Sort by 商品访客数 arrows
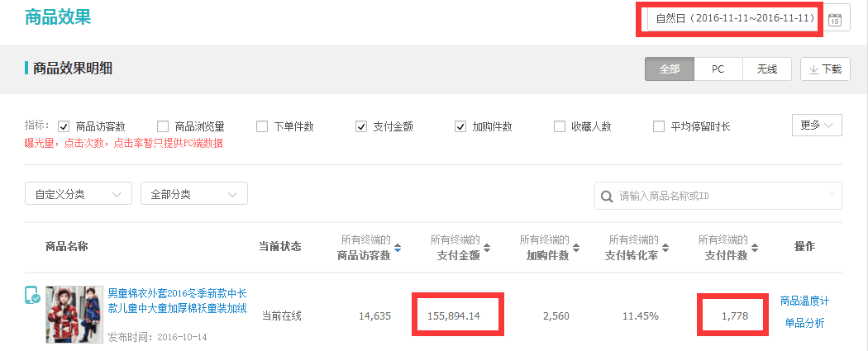Viewport: 868px width, 351px height. pyautogui.click(x=397, y=249)
